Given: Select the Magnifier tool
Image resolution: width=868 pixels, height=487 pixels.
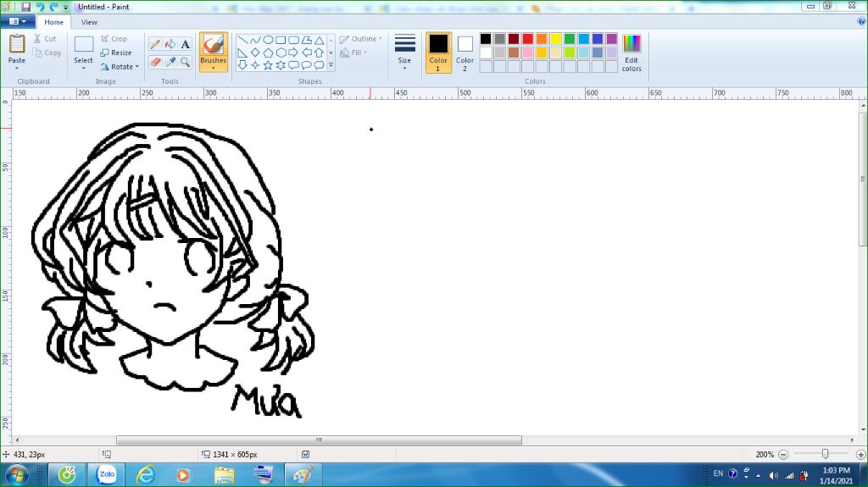Looking at the screenshot, I should point(186,62).
